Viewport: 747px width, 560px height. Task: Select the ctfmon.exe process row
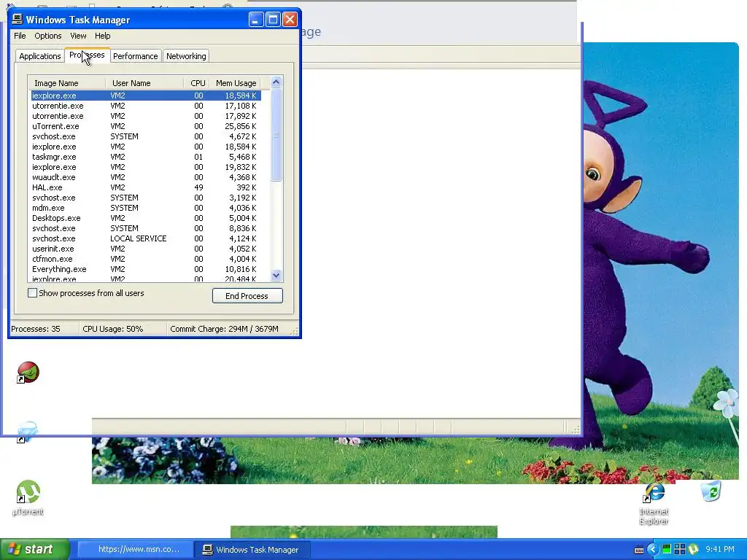(x=145, y=259)
